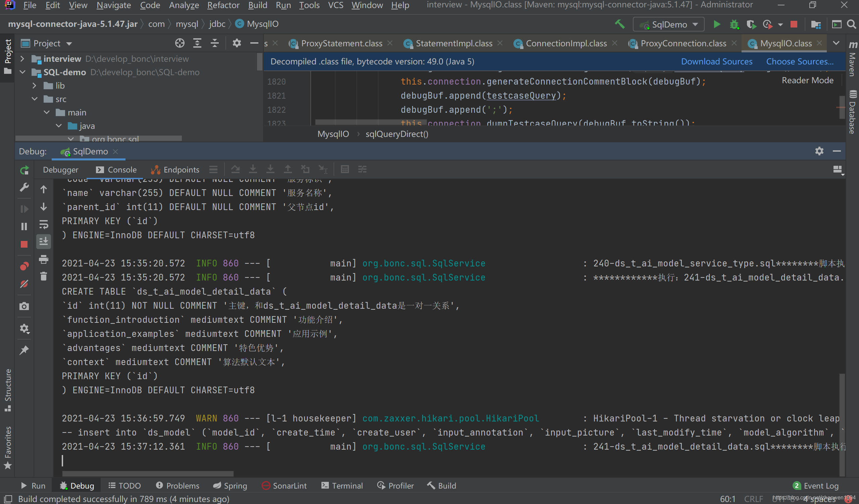Click the Mute Breakpoints icon
The height and width of the screenshot is (504, 859).
(24, 284)
